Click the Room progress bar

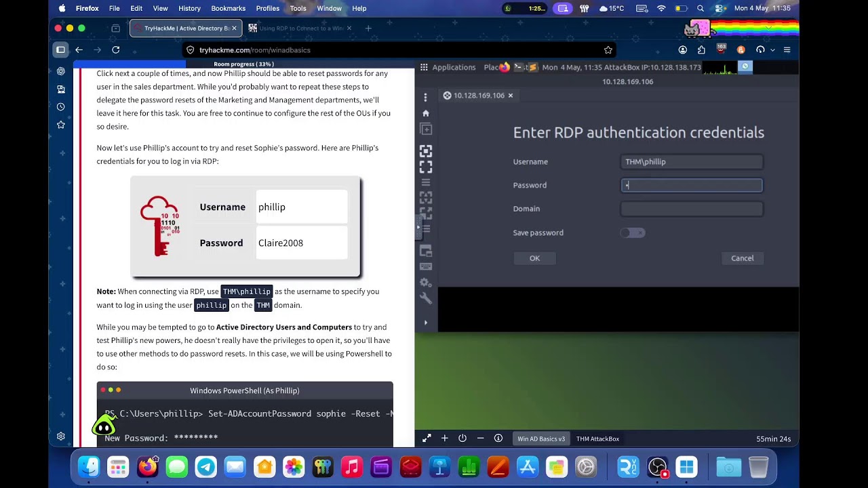(244, 64)
